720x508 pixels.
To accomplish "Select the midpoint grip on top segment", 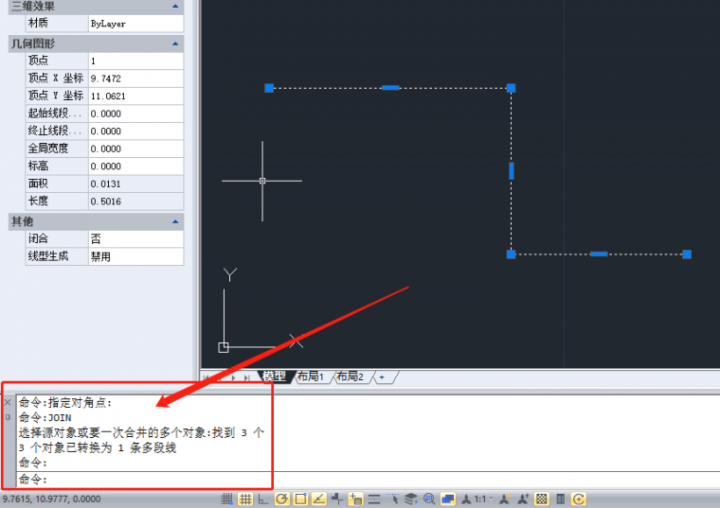I will tap(391, 88).
